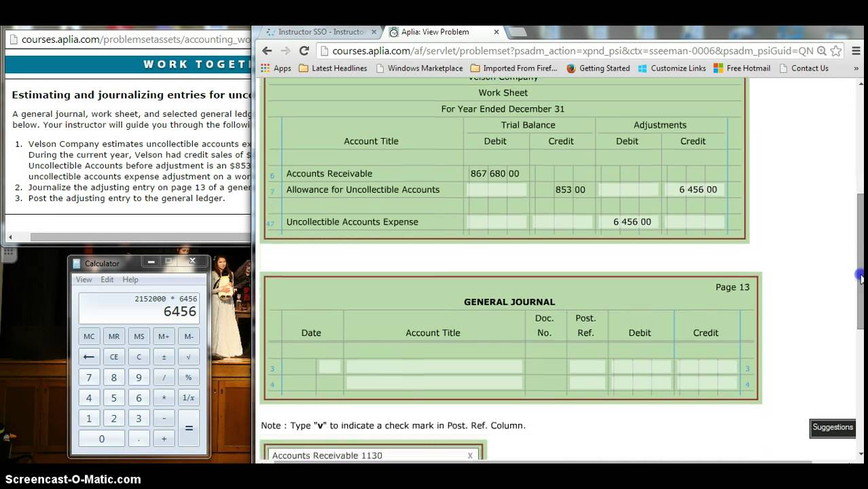
Task: Open the Contact Us bookmark
Action: [803, 68]
